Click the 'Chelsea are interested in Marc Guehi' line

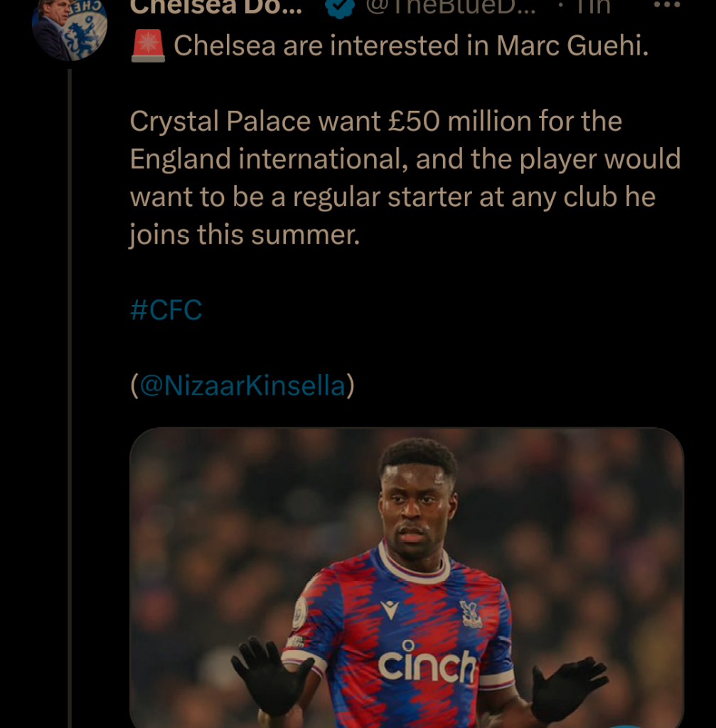pyautogui.click(x=411, y=47)
